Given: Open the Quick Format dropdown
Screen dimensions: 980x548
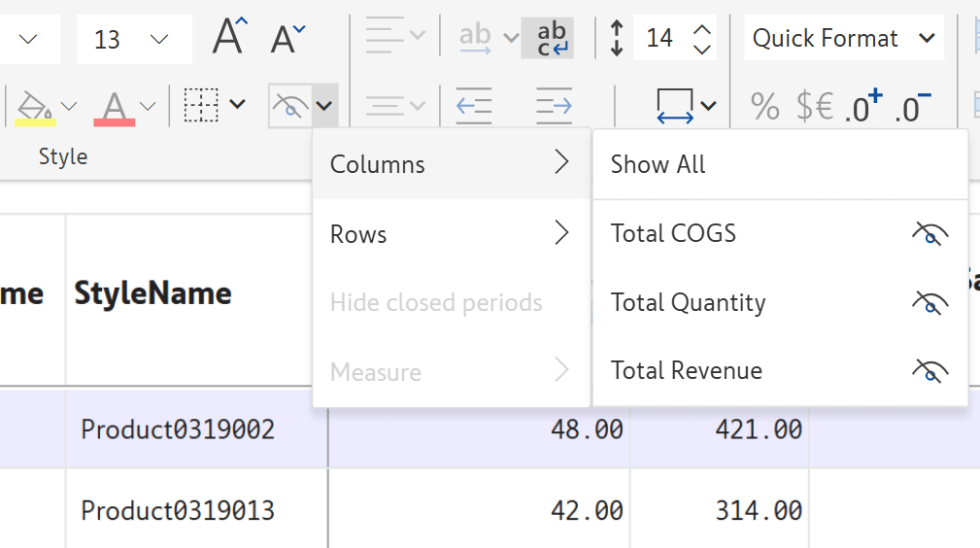Looking at the screenshot, I should coord(844,38).
